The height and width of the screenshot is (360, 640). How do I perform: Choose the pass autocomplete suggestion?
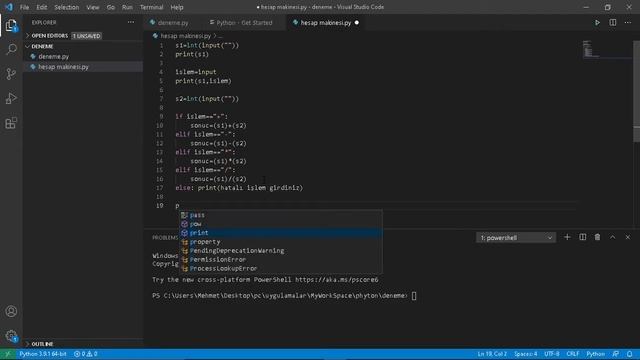tap(281, 215)
